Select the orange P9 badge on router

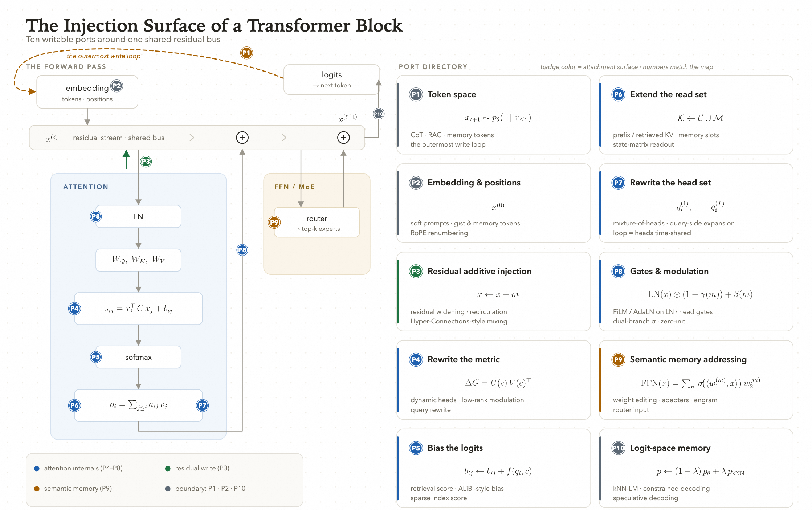[274, 222]
